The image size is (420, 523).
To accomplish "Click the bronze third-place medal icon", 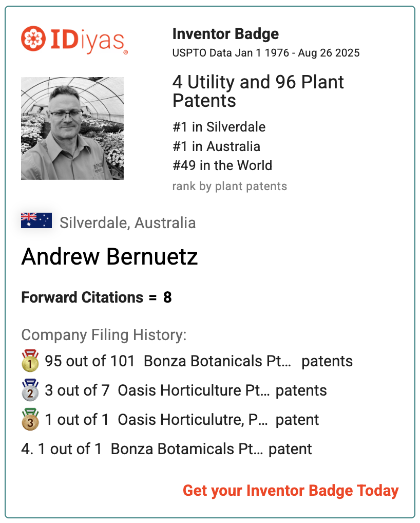I will pos(30,419).
